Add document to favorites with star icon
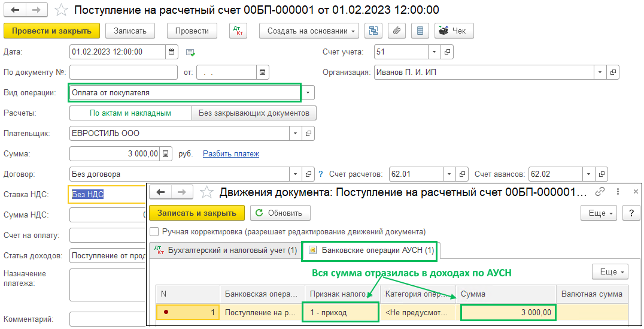Screen dimensions: 644x329 [61, 10]
